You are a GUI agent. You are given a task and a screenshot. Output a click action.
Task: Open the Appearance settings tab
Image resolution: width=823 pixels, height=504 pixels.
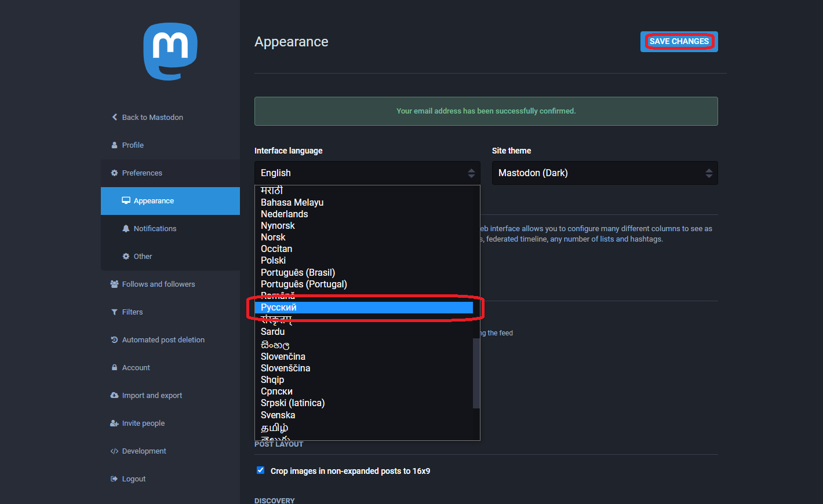(154, 201)
